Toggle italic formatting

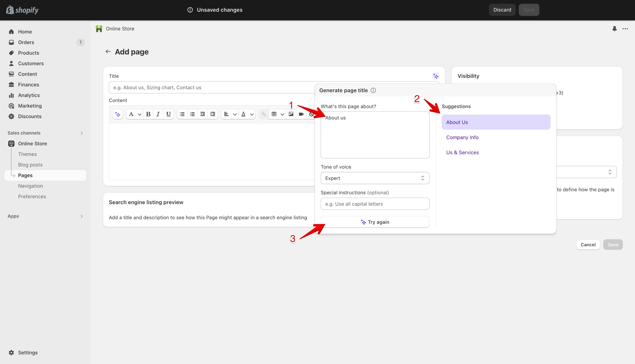point(158,114)
